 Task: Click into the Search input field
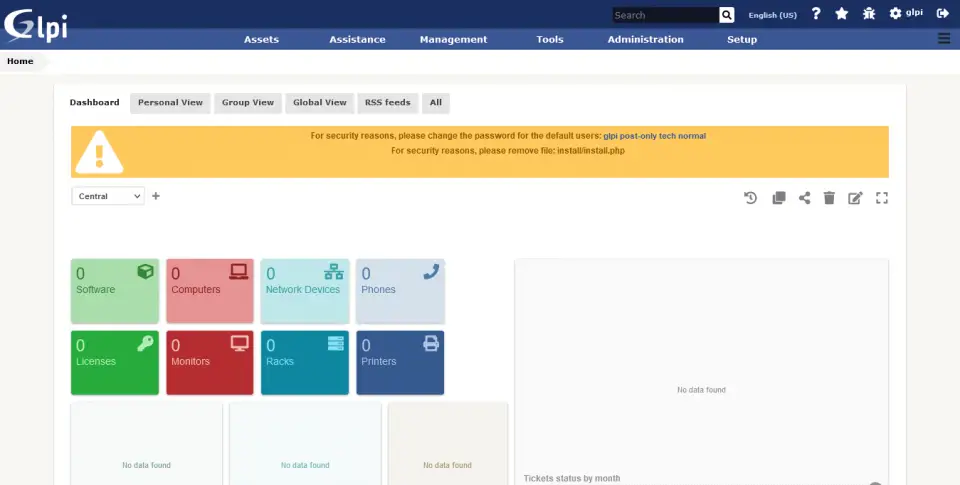tap(665, 15)
